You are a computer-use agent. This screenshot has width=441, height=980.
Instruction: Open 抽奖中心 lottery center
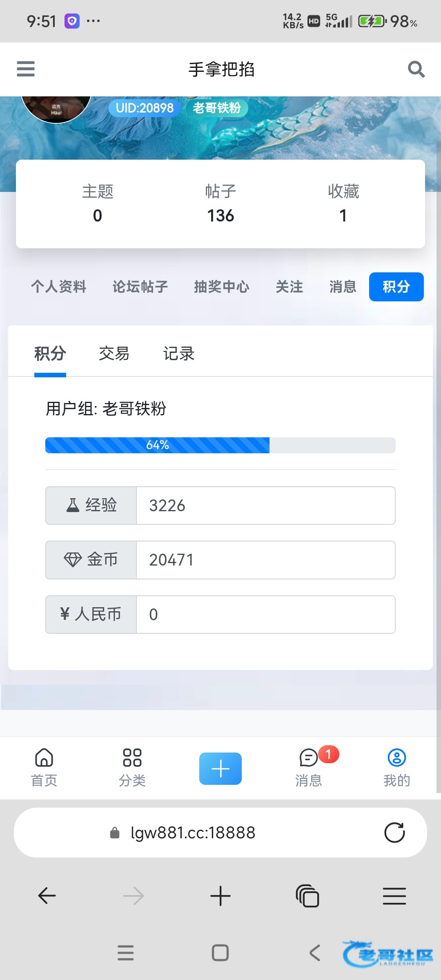[222, 287]
